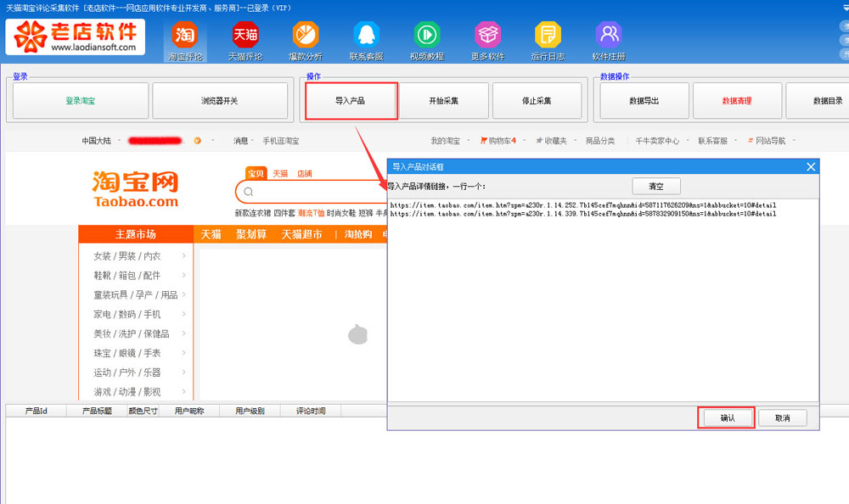Click the 导入产品 button
This screenshot has width=849, height=504.
tap(351, 101)
